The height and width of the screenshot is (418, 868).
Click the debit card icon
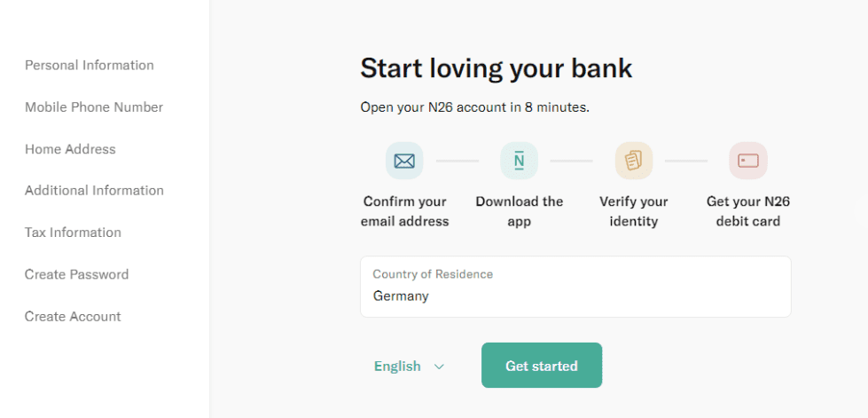748,161
